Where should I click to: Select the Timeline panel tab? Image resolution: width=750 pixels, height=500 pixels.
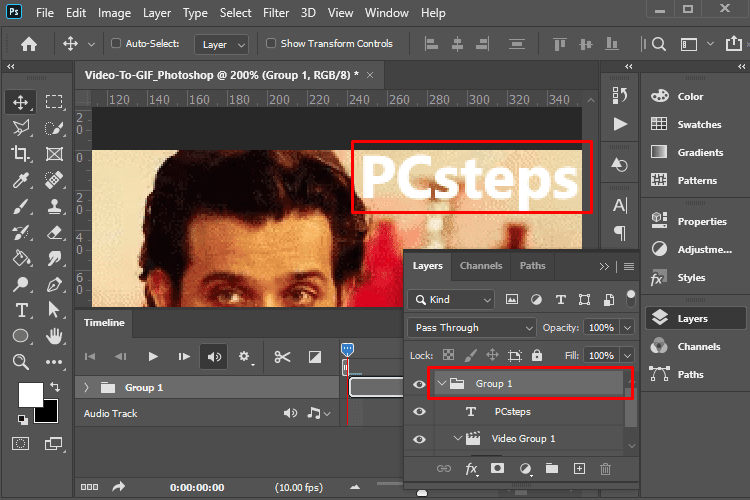tap(104, 322)
